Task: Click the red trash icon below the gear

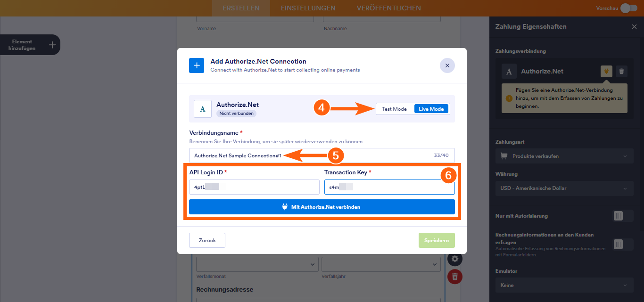Action: pyautogui.click(x=454, y=277)
